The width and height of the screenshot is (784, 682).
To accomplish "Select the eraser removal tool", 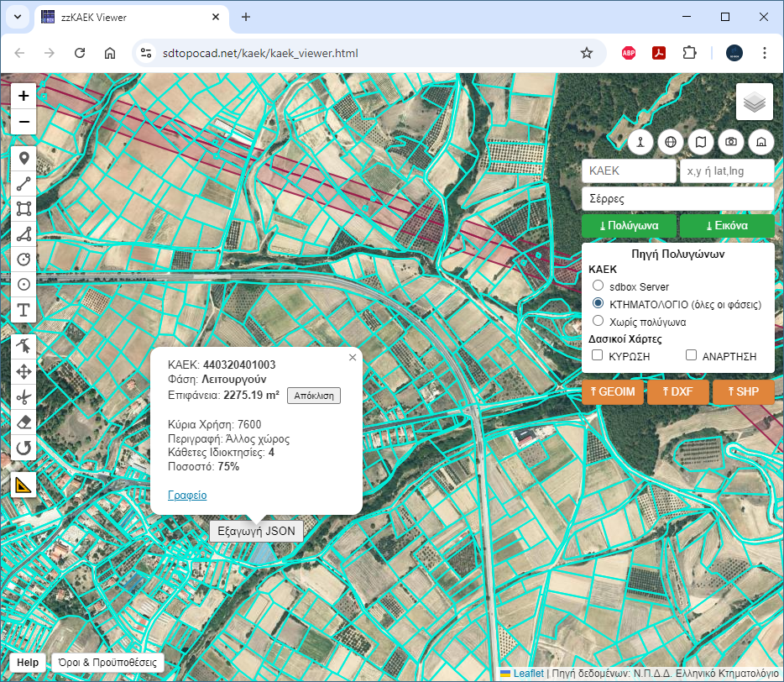I will point(24,422).
